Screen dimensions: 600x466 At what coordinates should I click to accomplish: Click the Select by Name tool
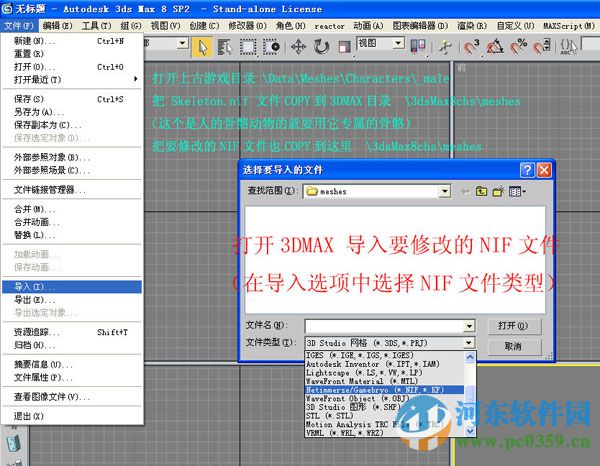(225, 47)
